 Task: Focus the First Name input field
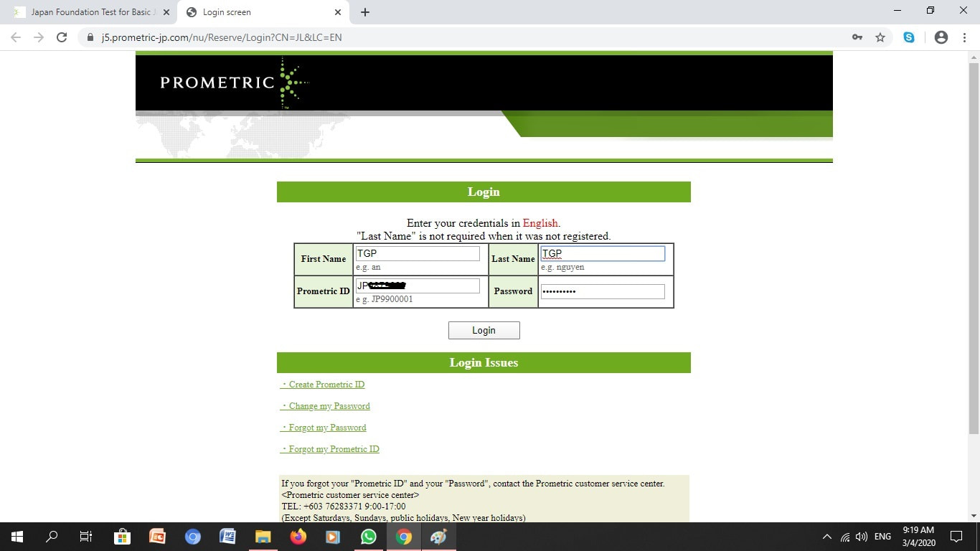tap(418, 253)
